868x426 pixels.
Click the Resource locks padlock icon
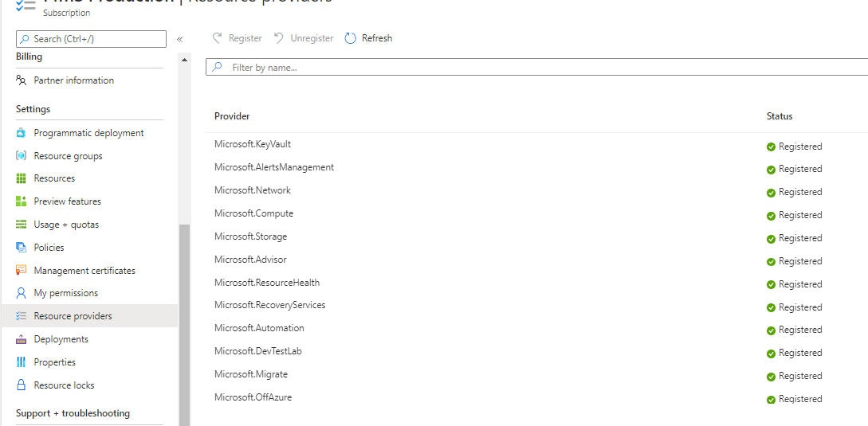pos(22,385)
